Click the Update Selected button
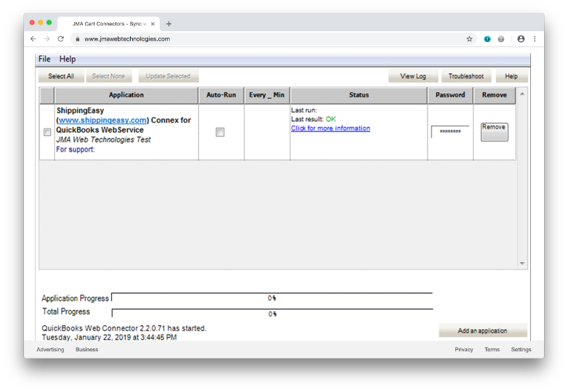Screen dimensions: 568x392 coord(168,76)
